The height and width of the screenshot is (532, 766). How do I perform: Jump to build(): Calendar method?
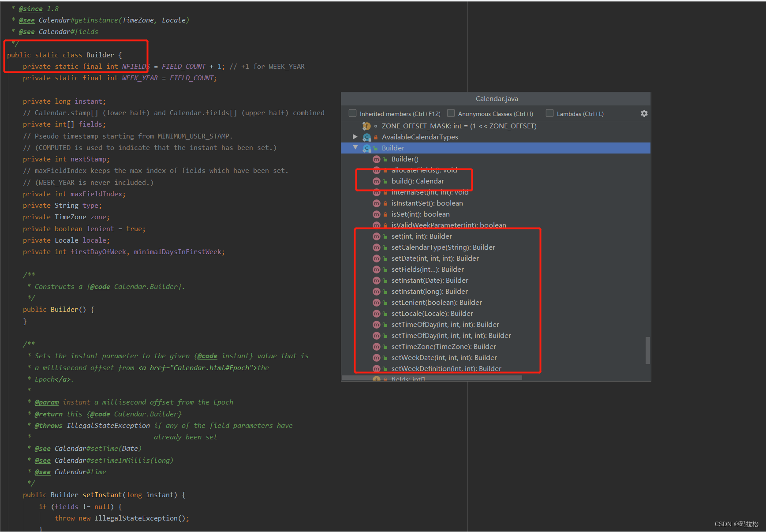coord(418,181)
